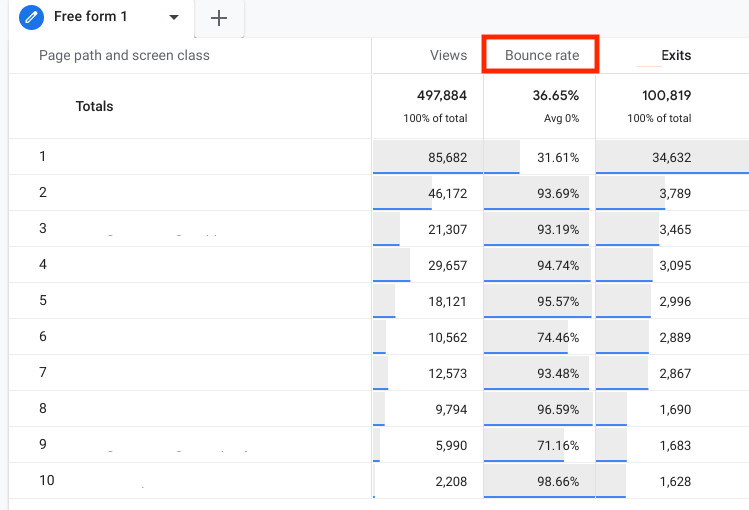
Task: Add a new tab with plus icon
Action: point(219,18)
